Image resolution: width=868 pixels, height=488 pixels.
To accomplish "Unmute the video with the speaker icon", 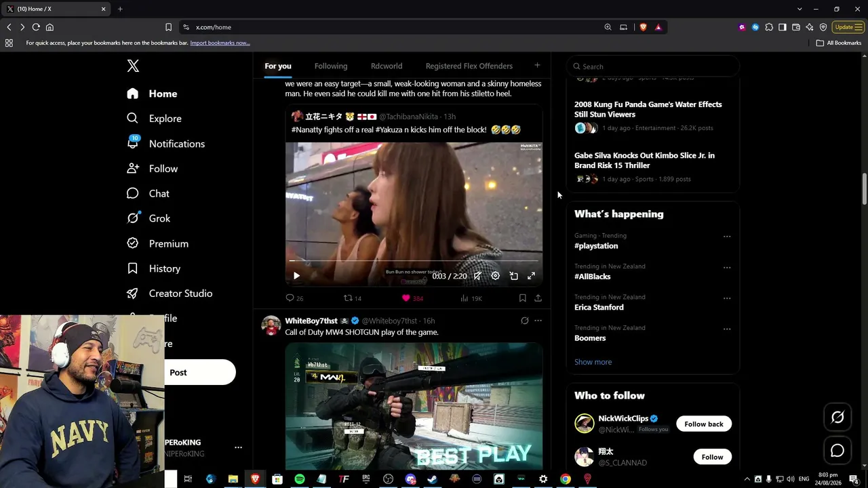I will pos(477,276).
